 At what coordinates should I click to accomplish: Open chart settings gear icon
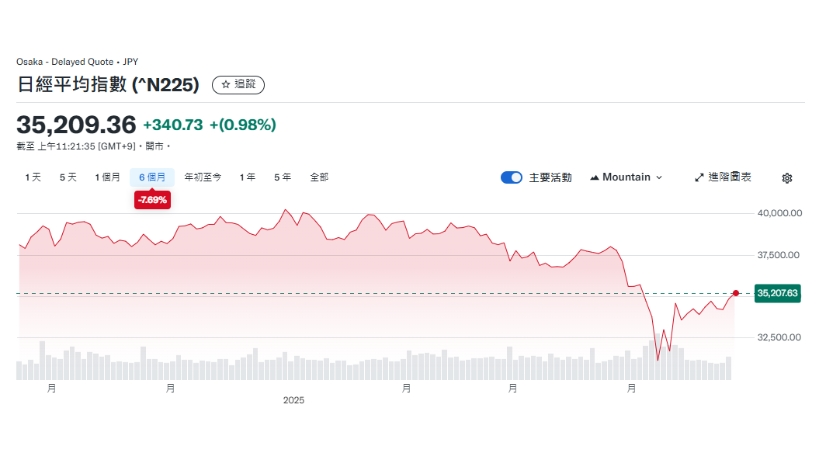tap(786, 178)
